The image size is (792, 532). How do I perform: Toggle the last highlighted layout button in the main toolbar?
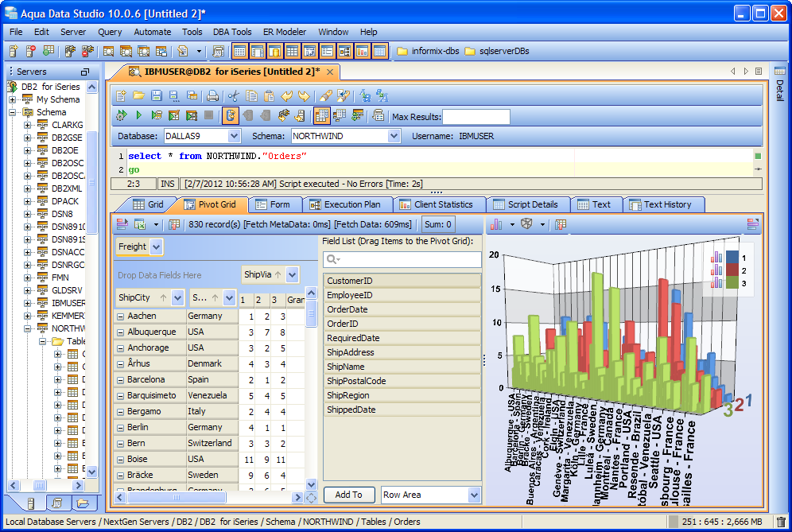click(x=380, y=51)
